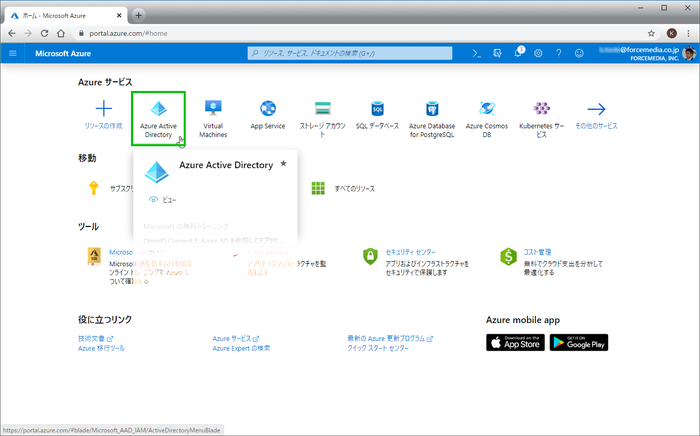Open Chrome profile K avatar
This screenshot has width=700, height=436.
[671, 33]
